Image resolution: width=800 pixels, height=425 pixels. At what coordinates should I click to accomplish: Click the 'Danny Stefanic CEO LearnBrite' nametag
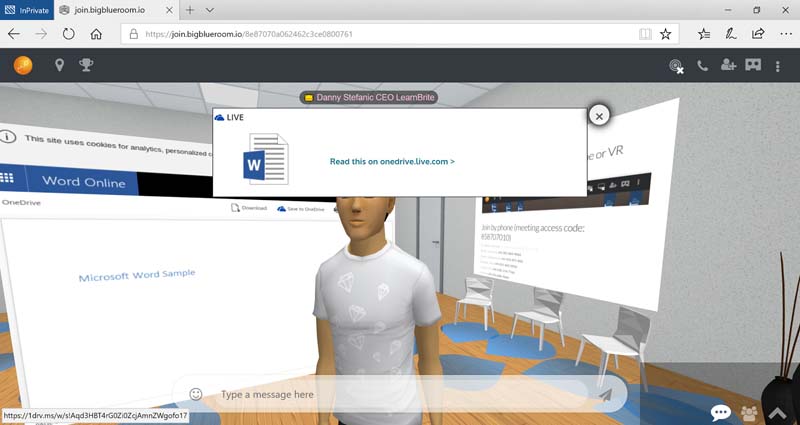click(x=369, y=97)
